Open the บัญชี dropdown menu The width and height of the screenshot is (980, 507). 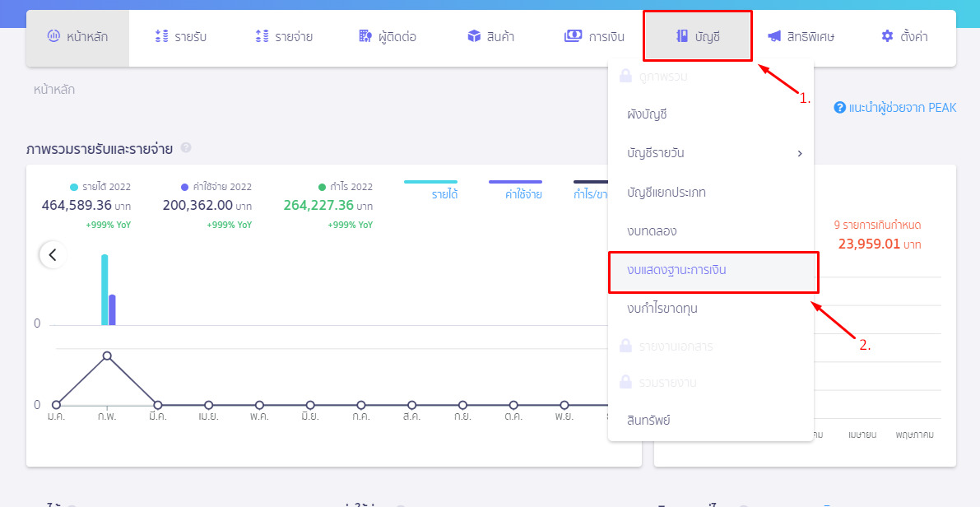(x=698, y=36)
